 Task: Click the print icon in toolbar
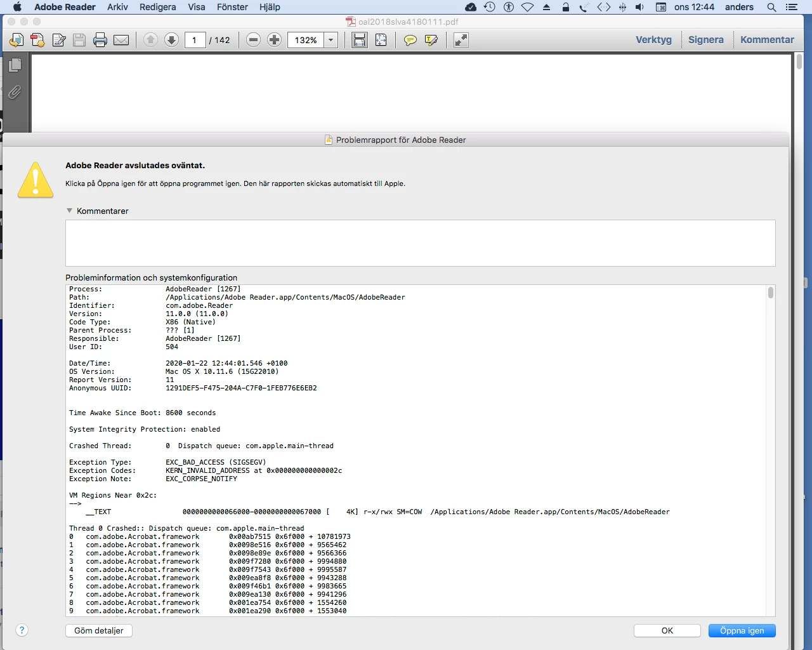(x=100, y=40)
